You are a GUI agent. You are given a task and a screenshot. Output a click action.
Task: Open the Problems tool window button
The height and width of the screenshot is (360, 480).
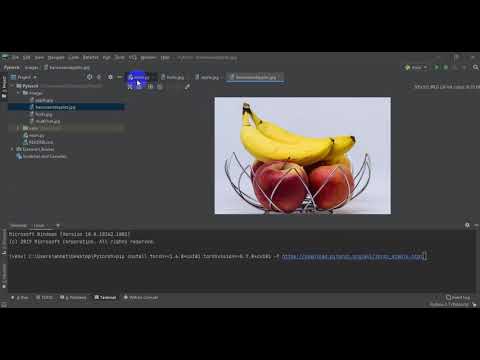(74, 297)
